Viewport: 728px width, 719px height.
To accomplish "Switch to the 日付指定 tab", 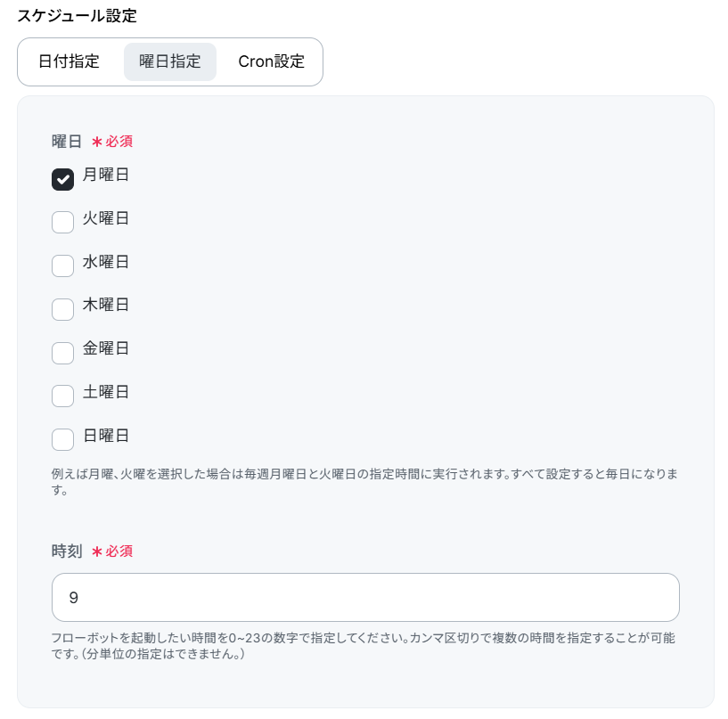I will click(x=69, y=62).
